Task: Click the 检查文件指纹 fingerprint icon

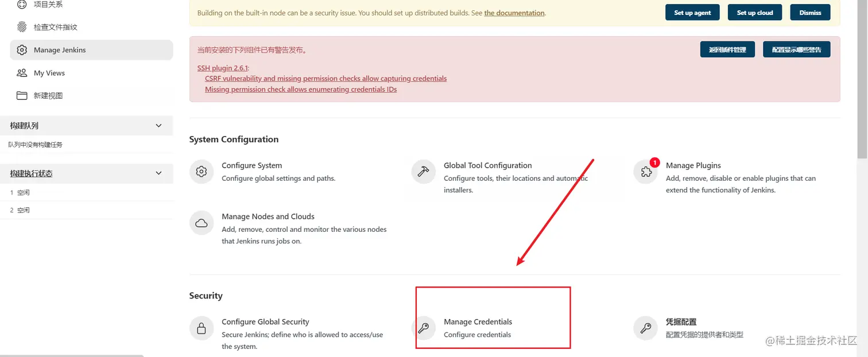Action: click(x=22, y=27)
